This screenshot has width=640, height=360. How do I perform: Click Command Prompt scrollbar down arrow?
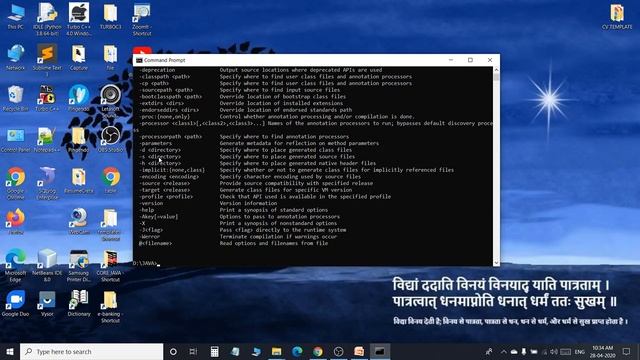496,263
